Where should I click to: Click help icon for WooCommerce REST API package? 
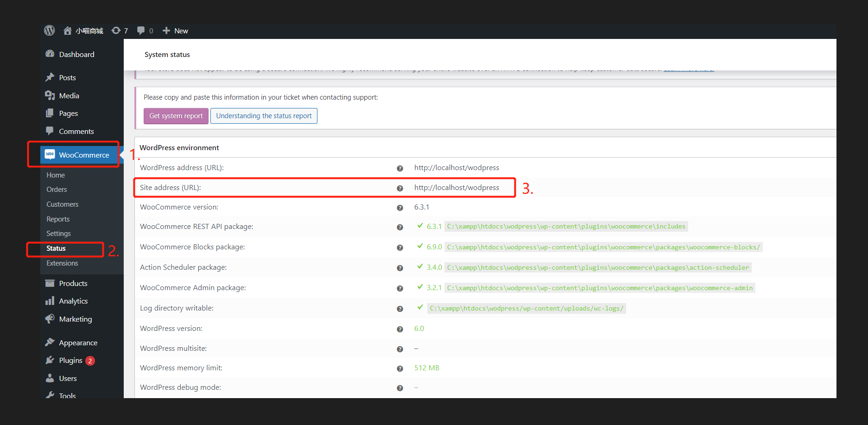coord(400,227)
